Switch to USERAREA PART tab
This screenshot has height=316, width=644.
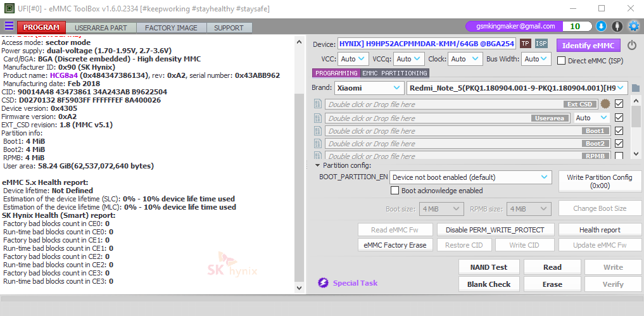coord(101,28)
